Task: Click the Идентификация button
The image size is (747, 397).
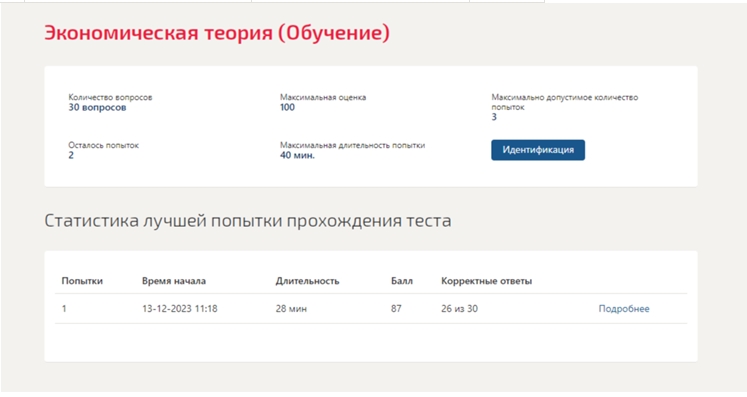Action: click(538, 150)
